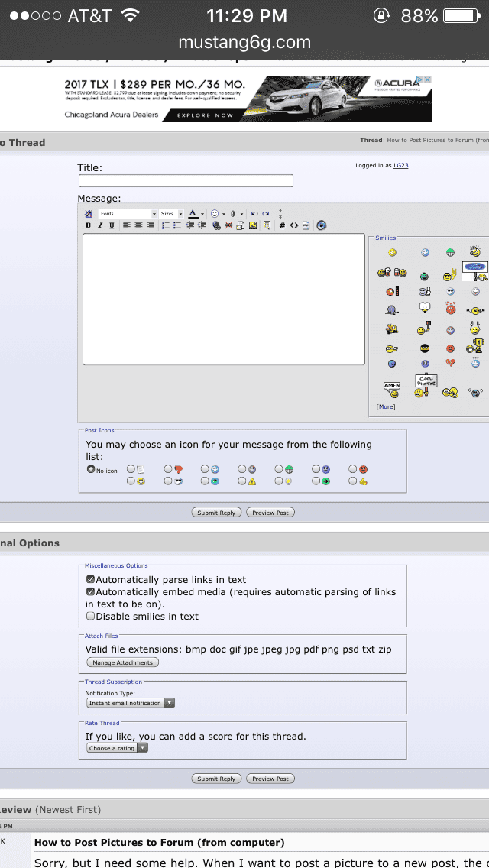This screenshot has width=489, height=868.
Task: Click the Insert Email Link icon
Action: pos(241,225)
